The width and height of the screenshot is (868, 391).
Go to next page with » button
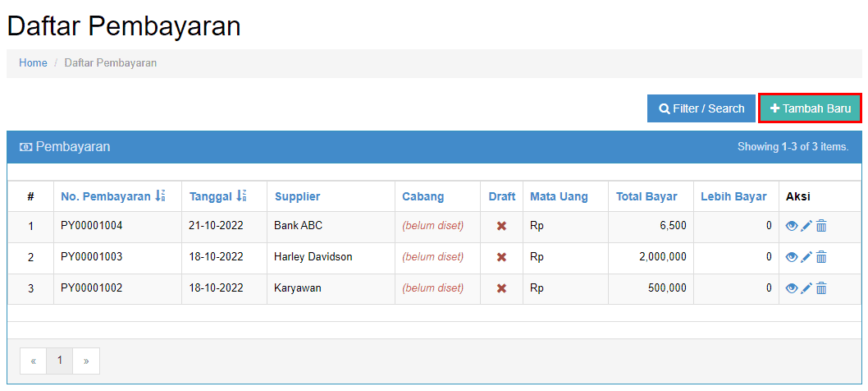86,361
